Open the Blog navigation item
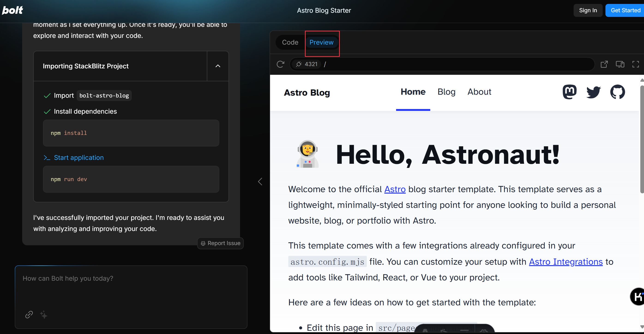 [x=446, y=92]
